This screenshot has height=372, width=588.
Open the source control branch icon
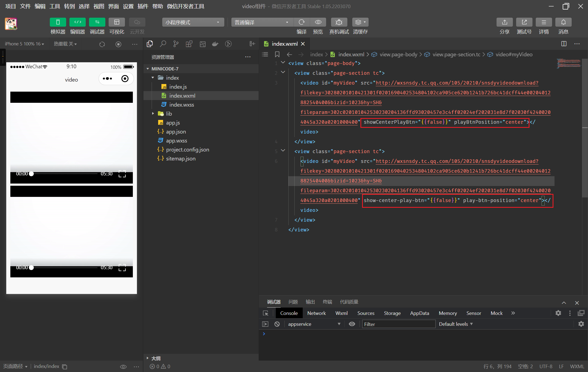176,44
